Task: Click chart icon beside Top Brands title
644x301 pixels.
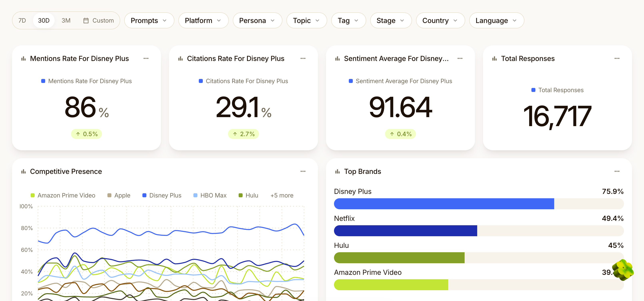Action: click(x=338, y=172)
